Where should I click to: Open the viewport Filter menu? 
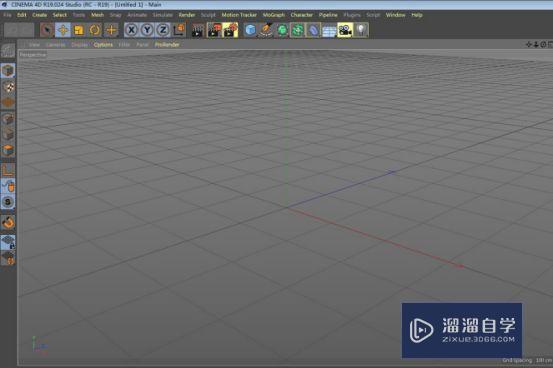point(124,45)
